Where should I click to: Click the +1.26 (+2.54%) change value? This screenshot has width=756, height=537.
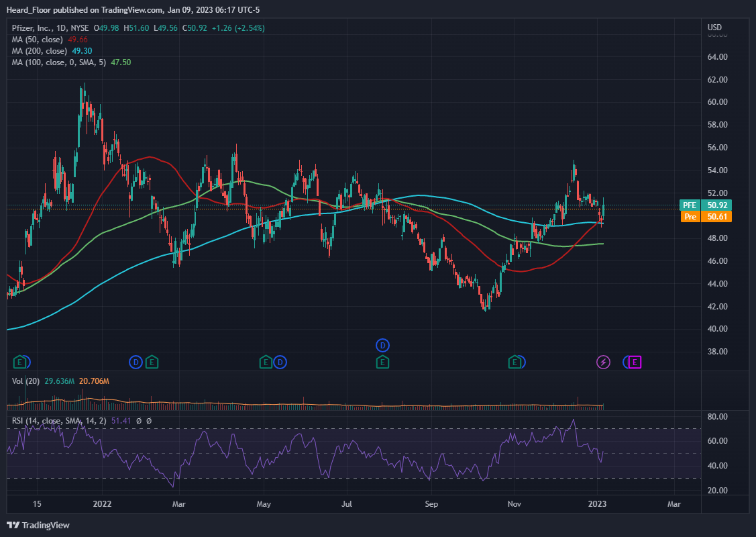point(238,28)
